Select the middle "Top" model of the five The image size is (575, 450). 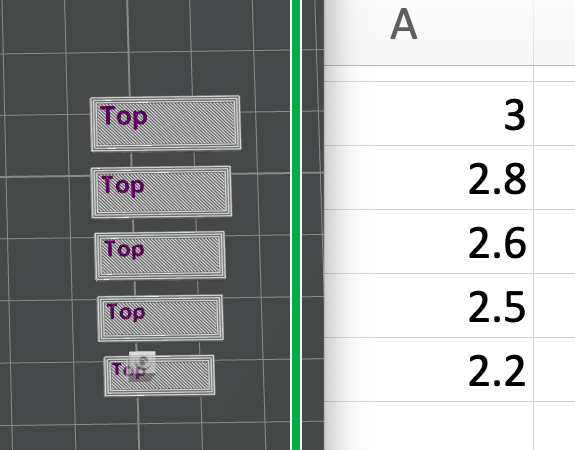(160, 255)
